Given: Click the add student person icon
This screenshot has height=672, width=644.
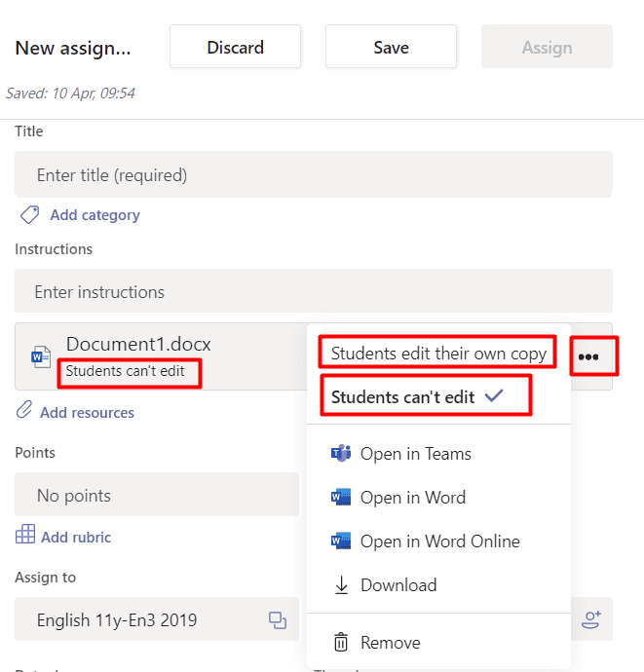Looking at the screenshot, I should point(591,619).
